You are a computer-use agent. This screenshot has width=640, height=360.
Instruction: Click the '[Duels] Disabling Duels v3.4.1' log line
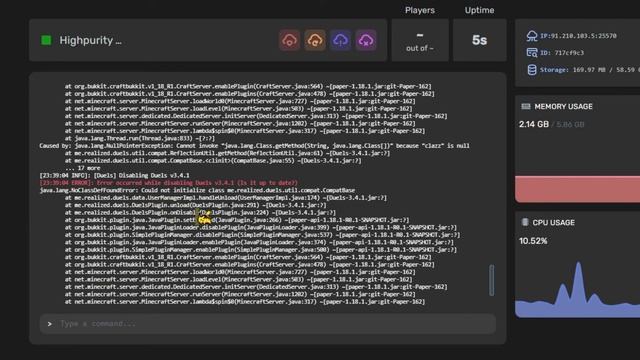point(114,176)
